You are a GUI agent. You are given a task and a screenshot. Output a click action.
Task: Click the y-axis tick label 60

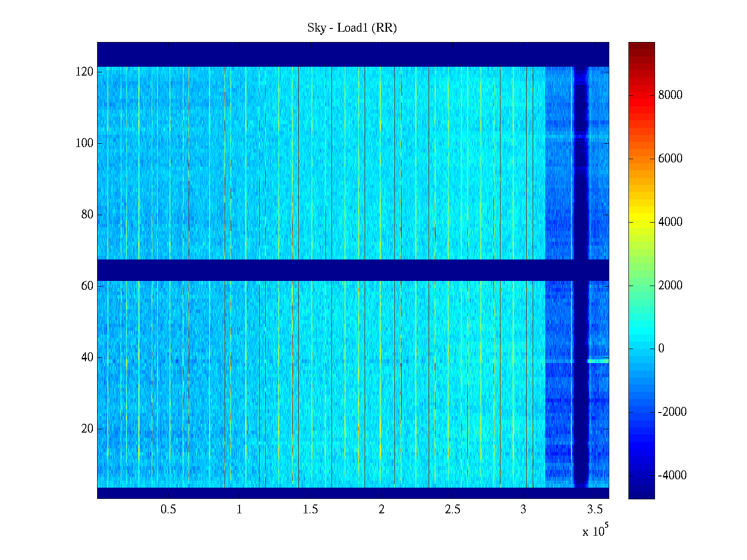(x=87, y=286)
